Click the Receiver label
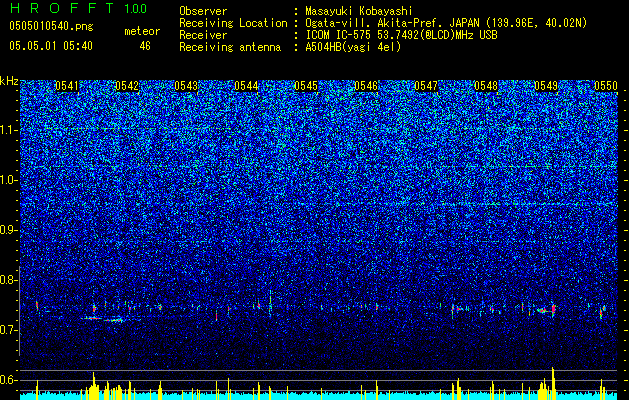The image size is (629, 400). [x=203, y=35]
